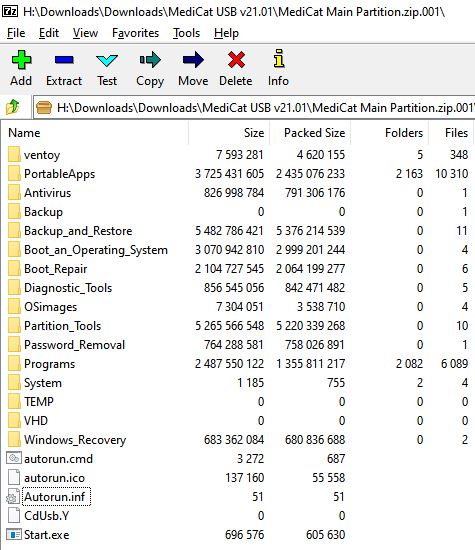Image resolution: width=475 pixels, height=550 pixels.
Task: Click Windows_Recovery size 683 362 084
Action: pos(234,440)
